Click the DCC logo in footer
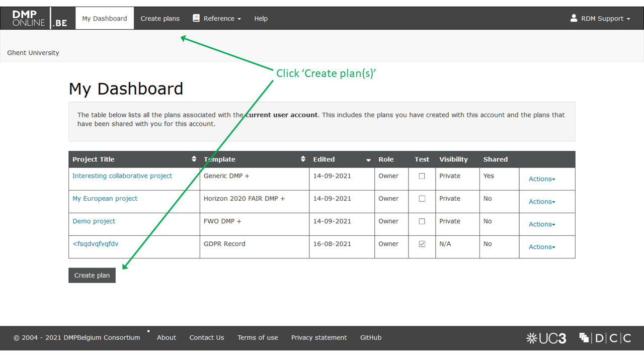The width and height of the screenshot is (644, 362). click(605, 338)
